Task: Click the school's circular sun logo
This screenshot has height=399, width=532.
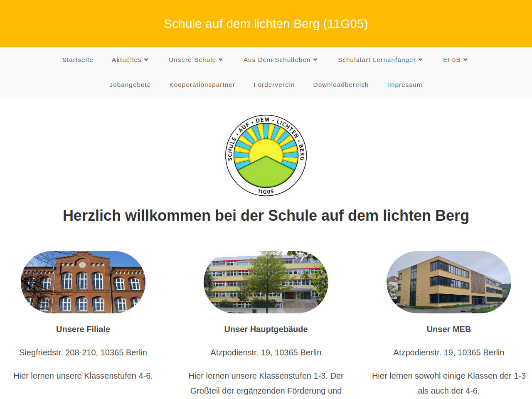Action: point(266,155)
